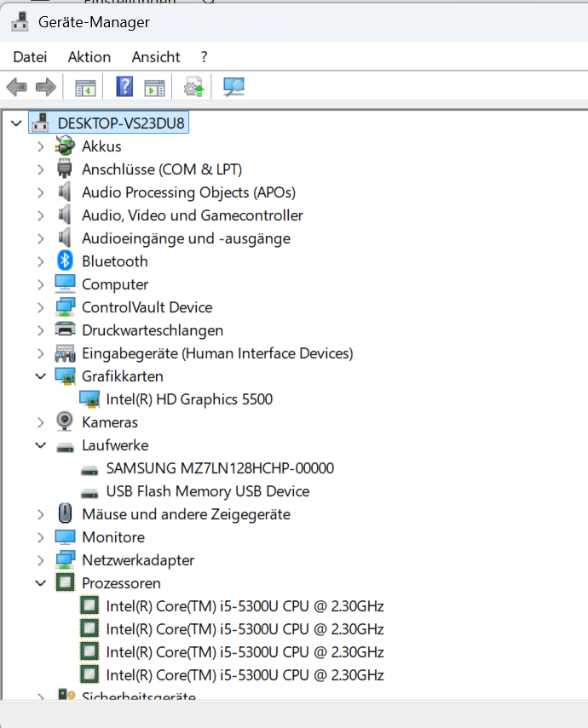
Task: Select the last i5-5300U processor entry
Action: (245, 675)
